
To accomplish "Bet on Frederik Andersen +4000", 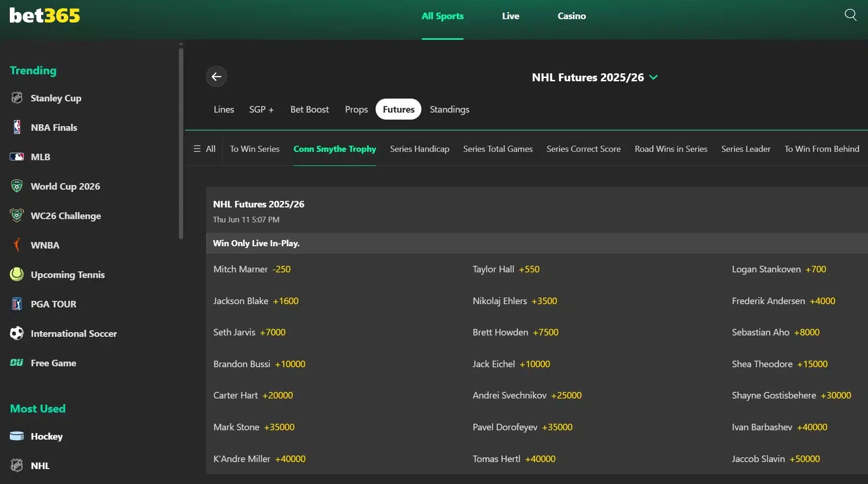I will (x=783, y=301).
